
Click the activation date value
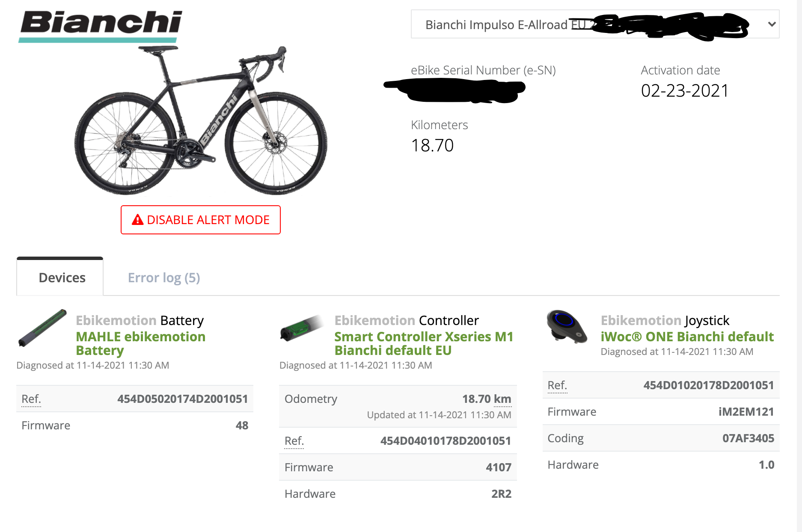coord(685,91)
